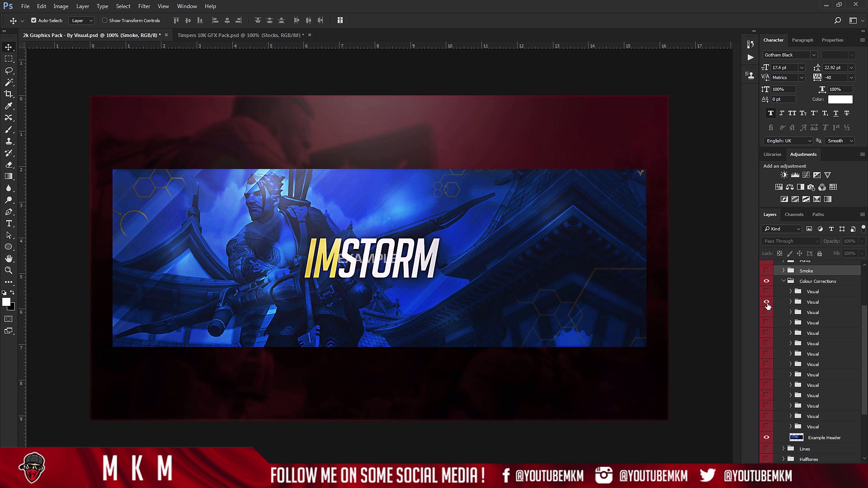Viewport: 868px width, 488px height.
Task: Open the anti-aliasing Smooth dropdown
Action: pos(840,141)
